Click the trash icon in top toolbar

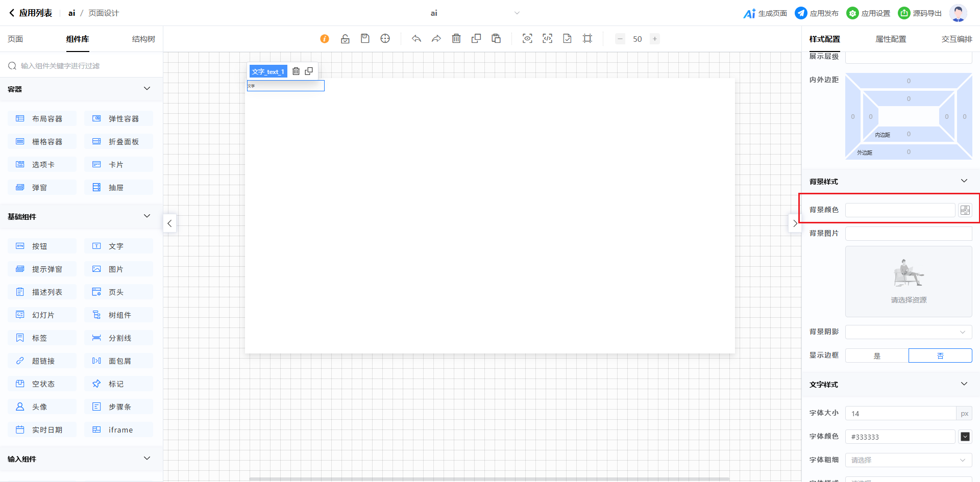(x=456, y=39)
